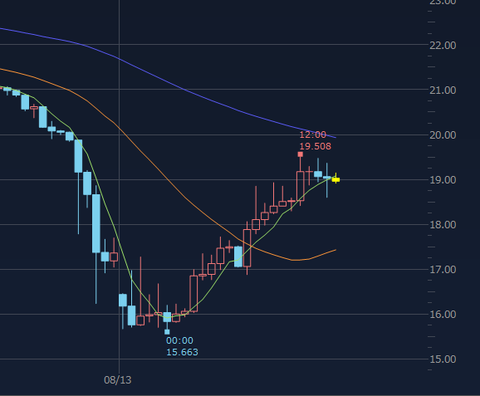Viewport: 480px width, 396px height.
Task: Click the 22.00 price axis label
Action: (443, 45)
